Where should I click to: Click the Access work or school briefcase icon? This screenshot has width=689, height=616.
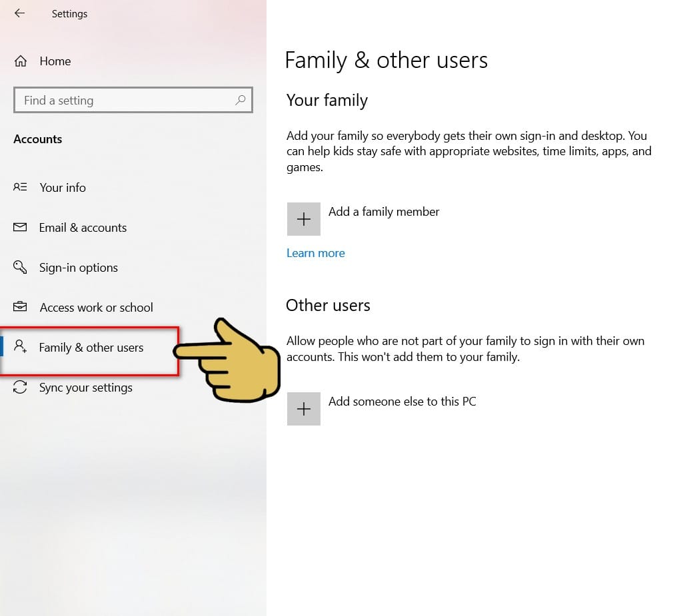[20, 306]
